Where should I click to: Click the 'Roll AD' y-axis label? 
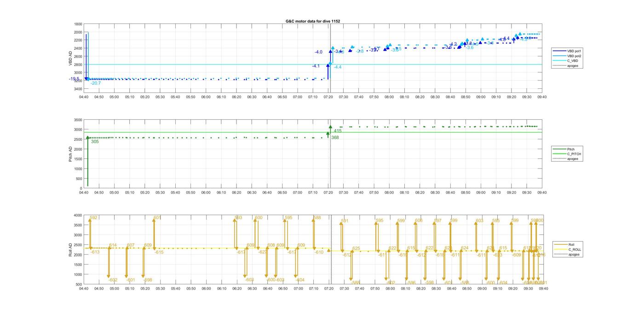71,249
